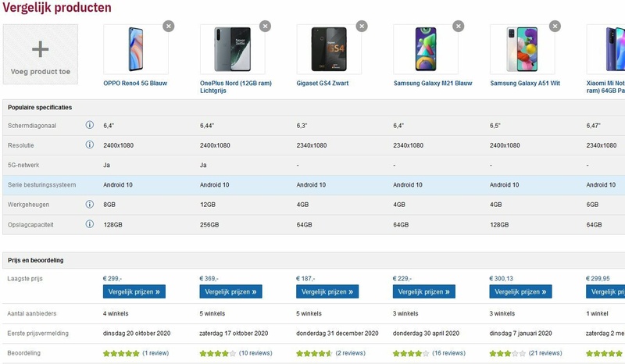Click info icon next to Opslagcapaciteit
The height and width of the screenshot is (364, 625).
coord(90,225)
